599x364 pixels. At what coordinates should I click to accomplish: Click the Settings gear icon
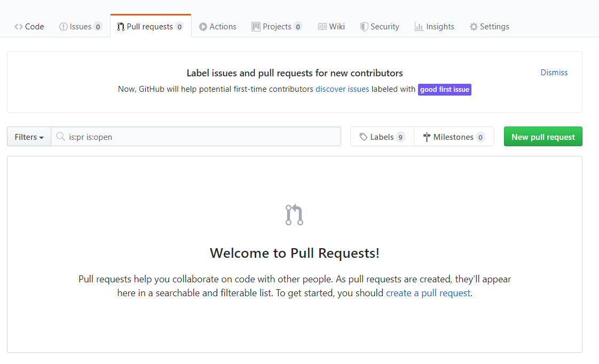coord(474,27)
